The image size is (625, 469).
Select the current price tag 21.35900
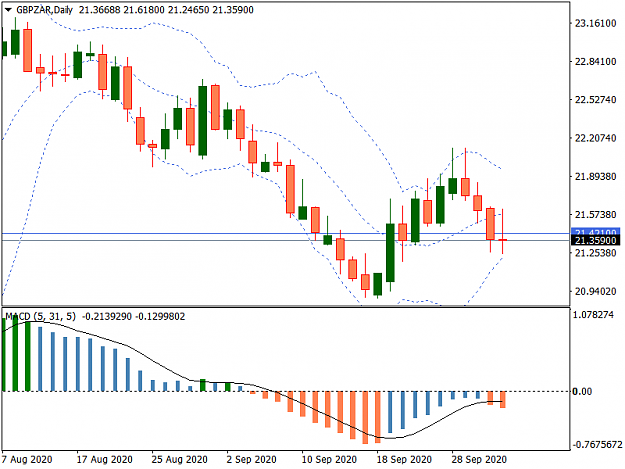click(x=596, y=240)
